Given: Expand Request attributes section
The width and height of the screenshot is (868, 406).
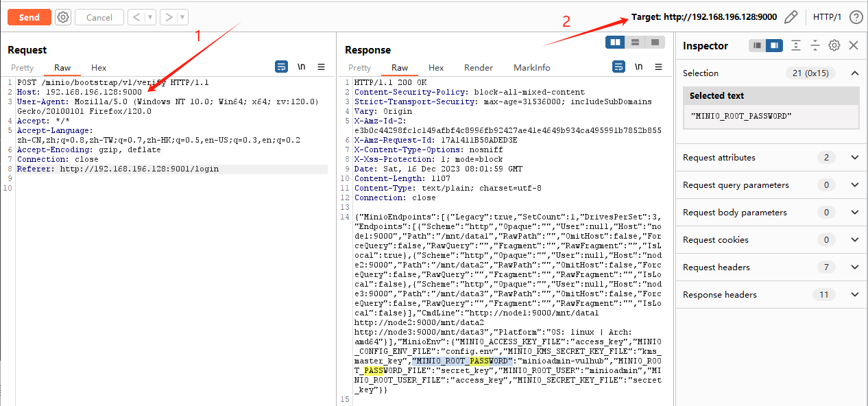Looking at the screenshot, I should point(854,158).
